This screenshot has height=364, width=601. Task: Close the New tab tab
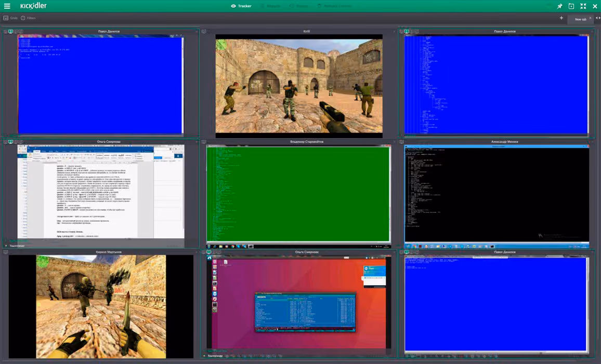(x=590, y=18)
